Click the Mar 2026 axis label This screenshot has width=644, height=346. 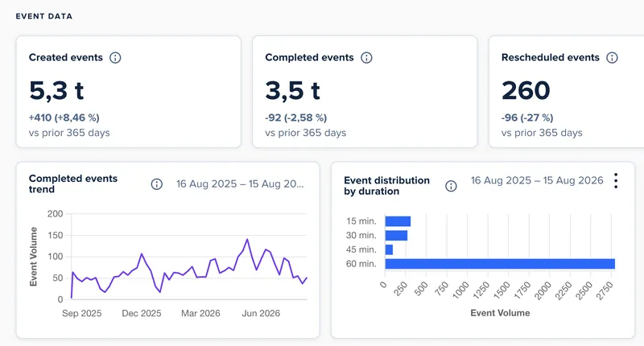click(200, 313)
